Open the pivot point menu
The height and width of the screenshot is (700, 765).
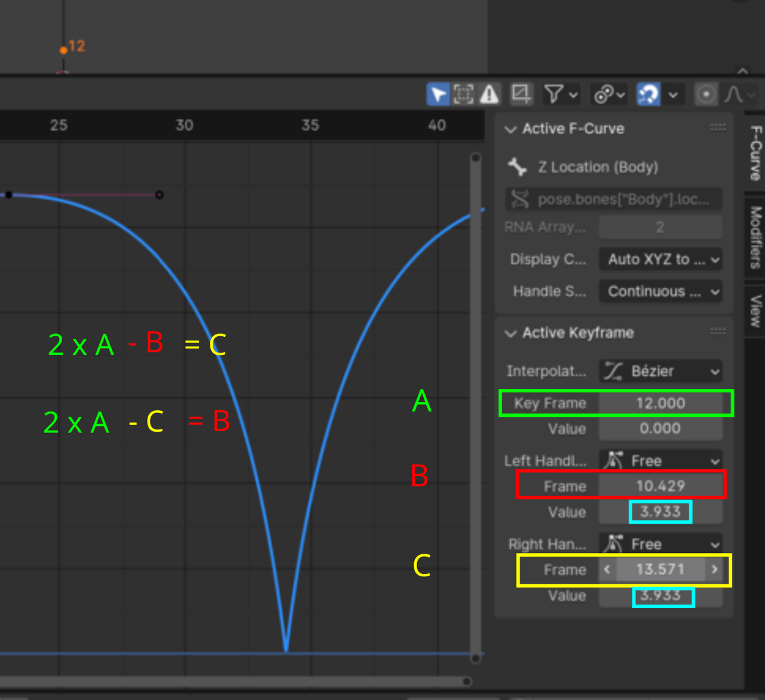(x=608, y=94)
